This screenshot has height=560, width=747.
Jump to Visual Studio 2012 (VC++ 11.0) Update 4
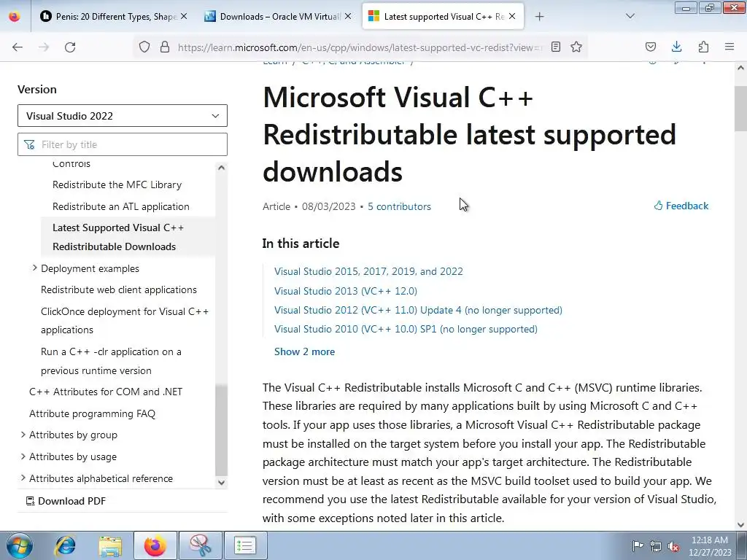click(418, 310)
